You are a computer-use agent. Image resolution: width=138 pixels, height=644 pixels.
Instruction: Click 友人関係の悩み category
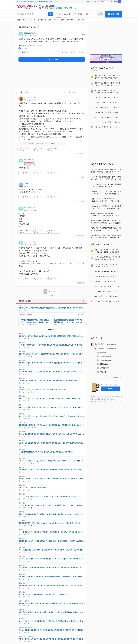(x=105, y=356)
